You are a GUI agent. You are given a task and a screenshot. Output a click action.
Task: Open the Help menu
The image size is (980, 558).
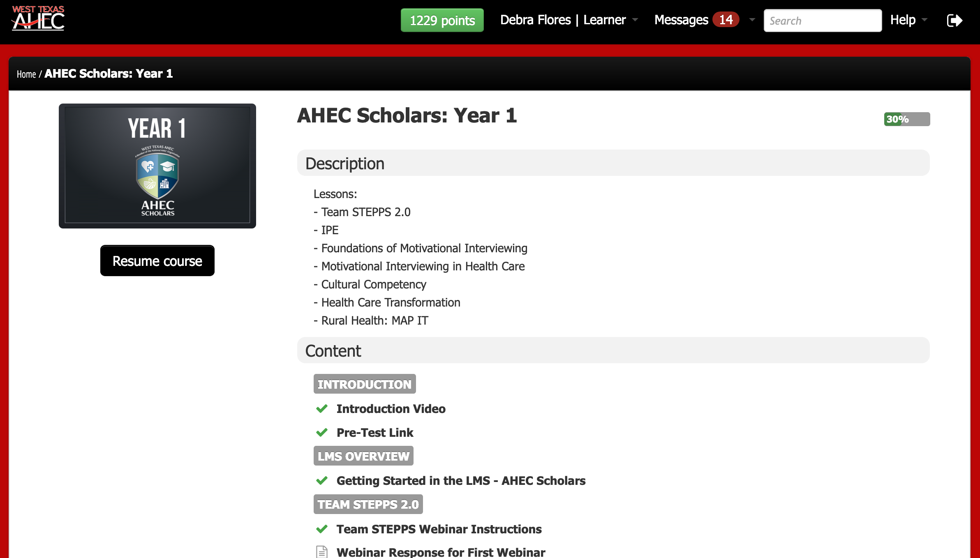pyautogui.click(x=903, y=20)
